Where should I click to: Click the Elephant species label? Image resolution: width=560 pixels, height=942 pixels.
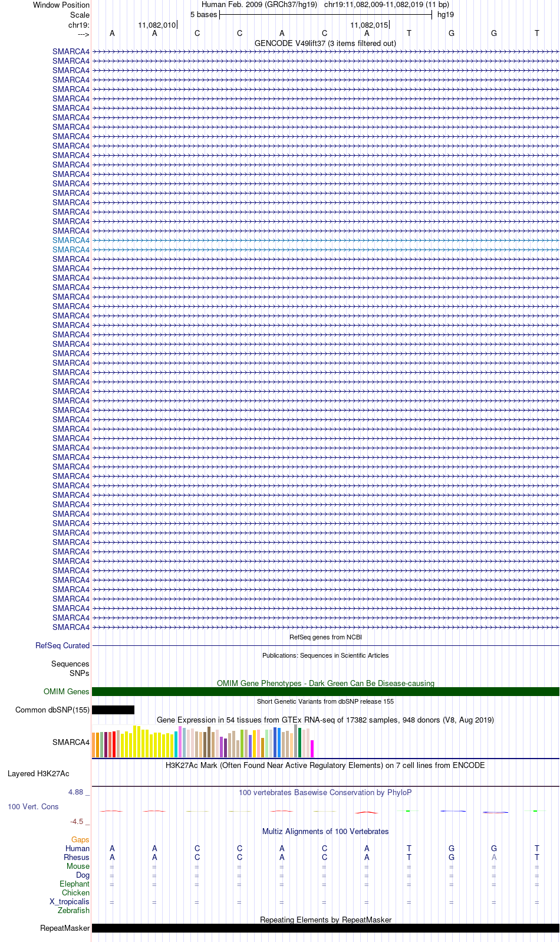(74, 884)
